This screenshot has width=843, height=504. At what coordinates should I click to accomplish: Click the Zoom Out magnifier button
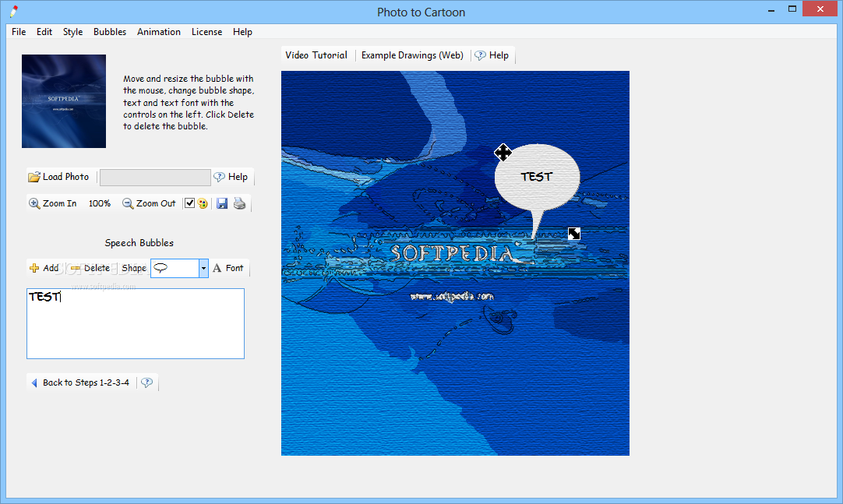[x=150, y=203]
